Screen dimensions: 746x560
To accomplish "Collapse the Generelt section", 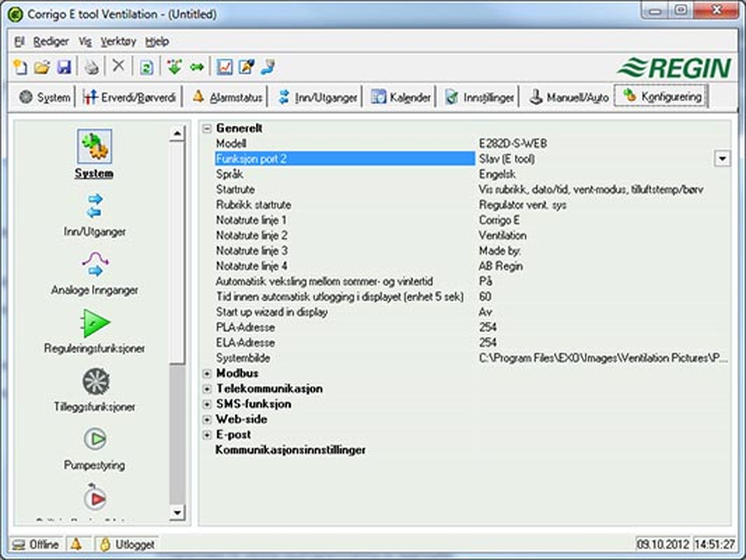I will [207, 128].
